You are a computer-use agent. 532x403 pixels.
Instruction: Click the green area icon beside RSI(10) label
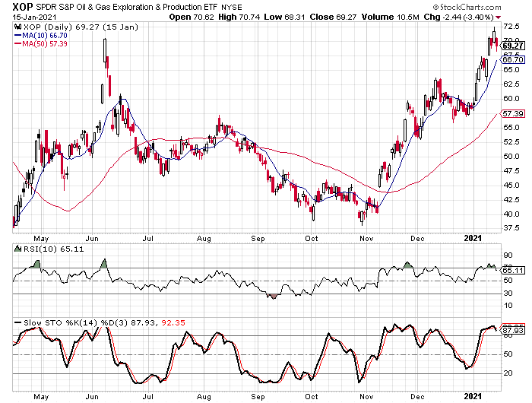click(17, 249)
